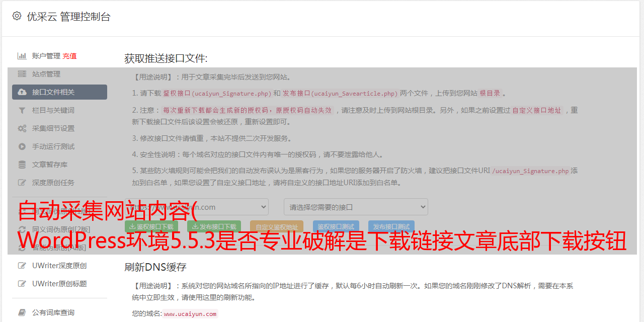
Task: Click the 获取推送接口文件 heading
Action: [x=166, y=58]
